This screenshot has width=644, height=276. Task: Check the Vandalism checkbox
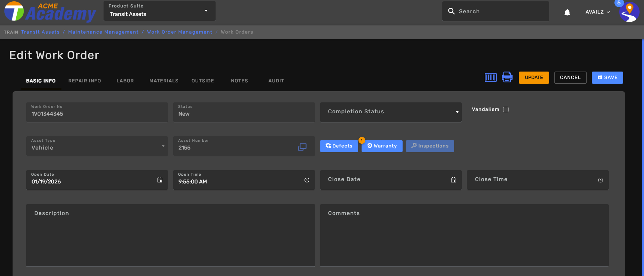505,110
